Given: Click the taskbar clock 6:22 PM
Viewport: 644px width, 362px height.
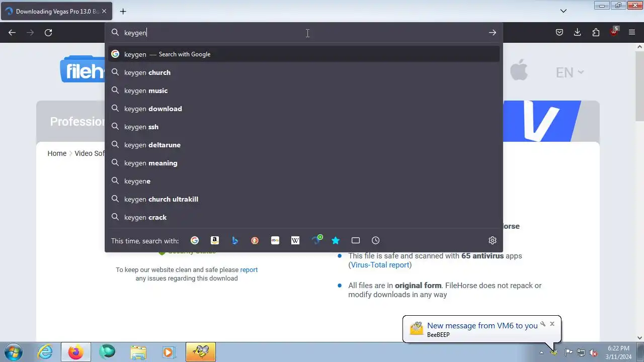Looking at the screenshot, I should tap(618, 352).
